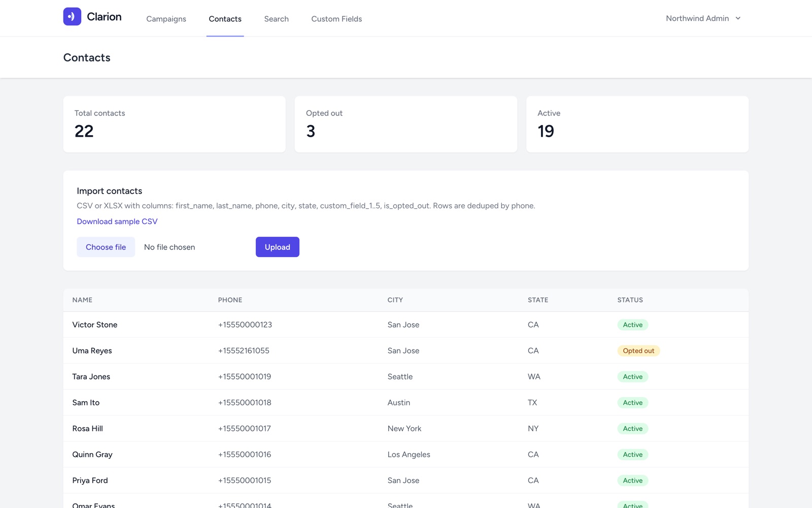This screenshot has width=812, height=508.
Task: Click the 'No file chosen' label
Action: coord(170,247)
